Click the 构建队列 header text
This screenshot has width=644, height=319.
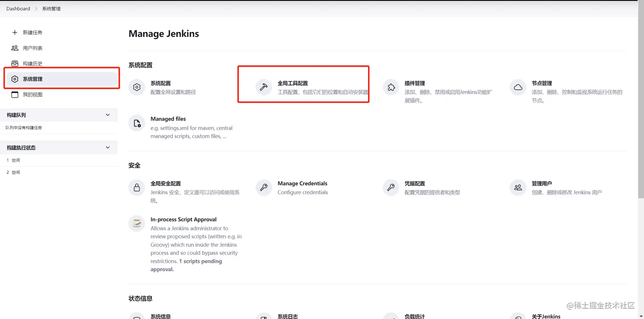tap(16, 115)
